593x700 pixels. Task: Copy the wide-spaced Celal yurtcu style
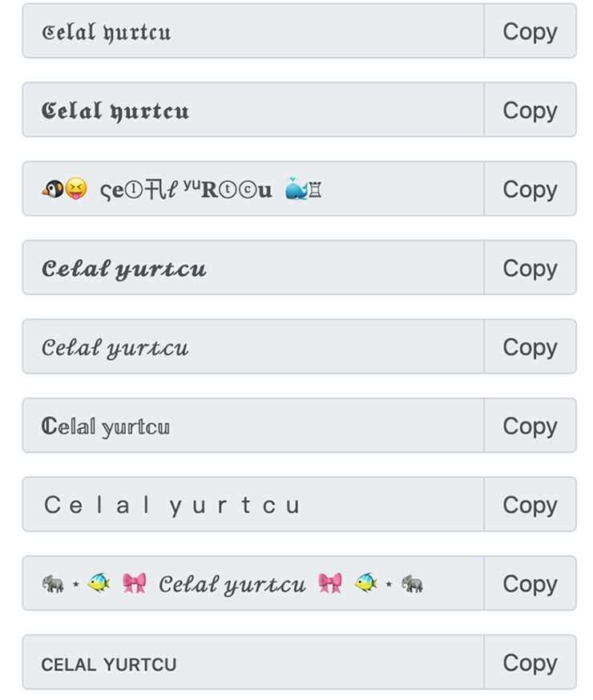tap(530, 505)
